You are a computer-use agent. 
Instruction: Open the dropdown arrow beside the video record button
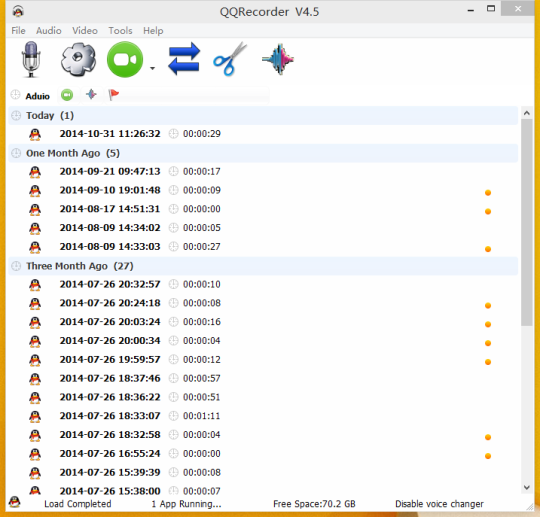[x=152, y=68]
